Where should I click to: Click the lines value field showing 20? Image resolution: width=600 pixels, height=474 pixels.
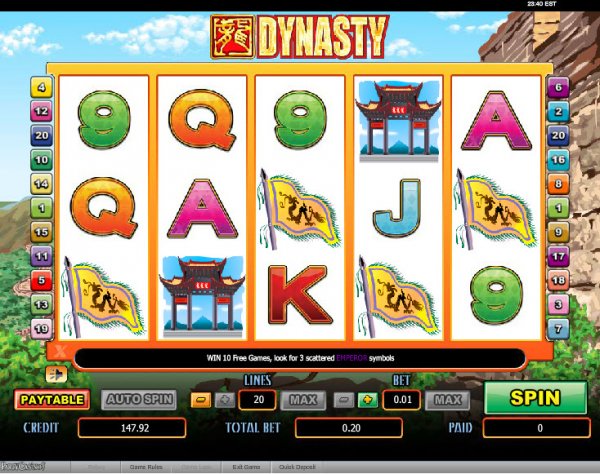point(258,400)
